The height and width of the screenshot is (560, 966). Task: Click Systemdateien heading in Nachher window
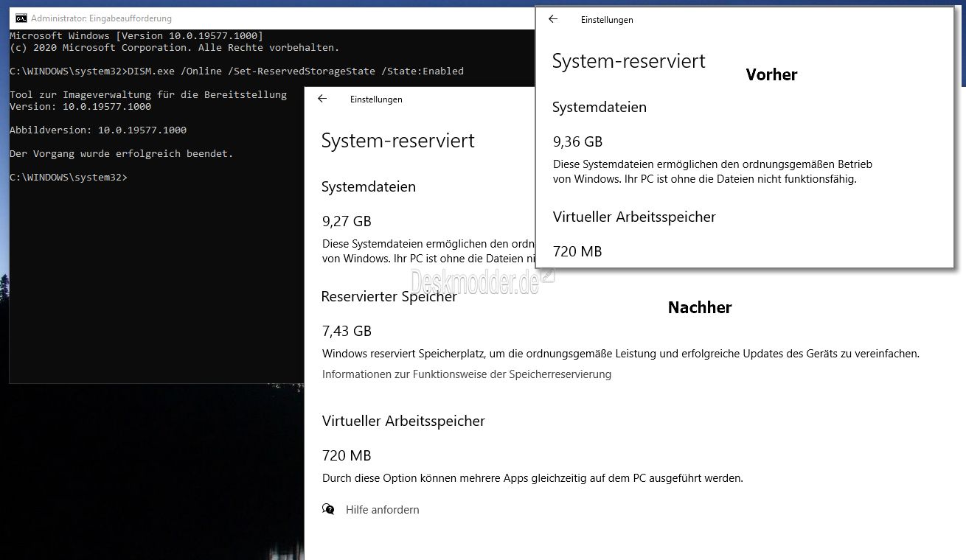pyautogui.click(x=369, y=187)
